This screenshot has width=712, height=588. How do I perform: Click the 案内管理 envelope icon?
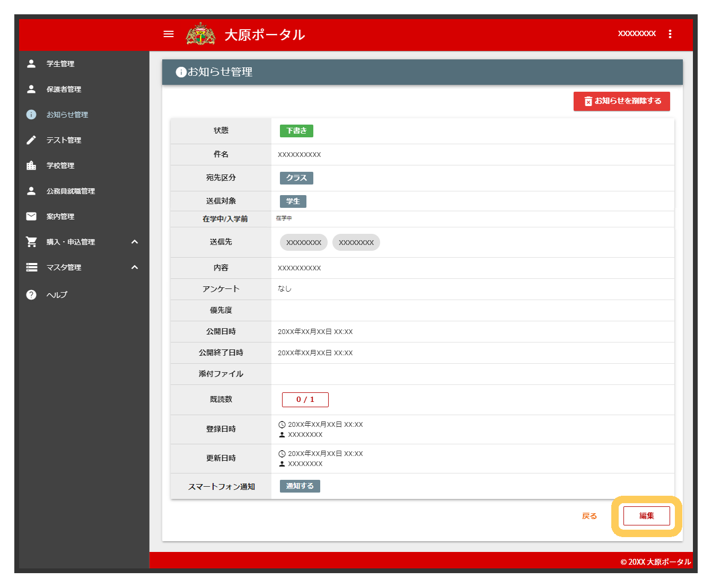coord(31,216)
